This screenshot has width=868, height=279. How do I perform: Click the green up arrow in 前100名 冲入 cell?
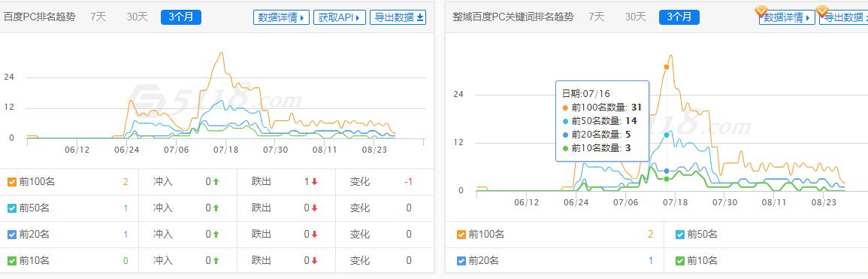(x=216, y=181)
